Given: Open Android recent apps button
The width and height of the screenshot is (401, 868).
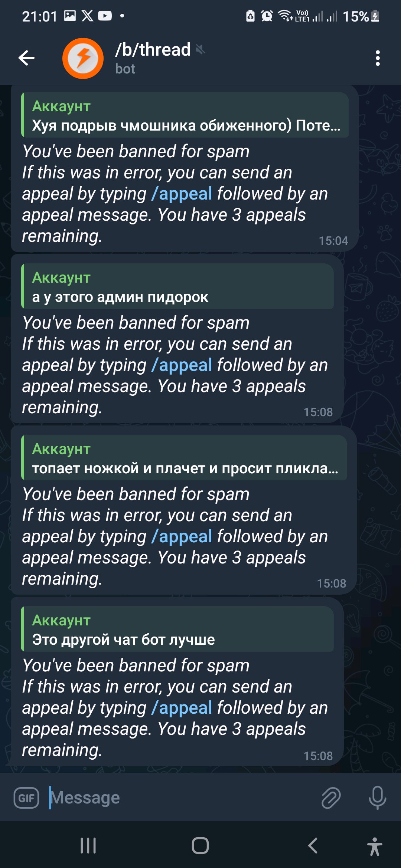Looking at the screenshot, I should coord(88,846).
